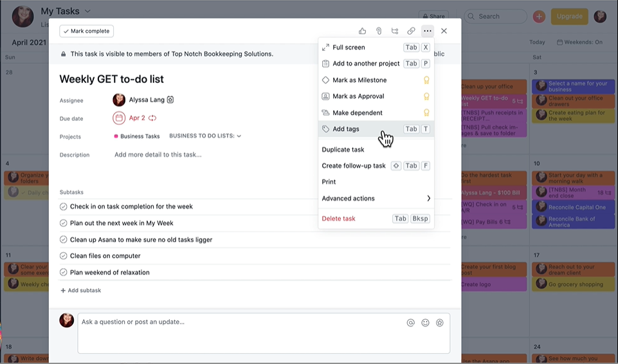Click the red plus quick-add button
This screenshot has width=618, height=364.
539,16
